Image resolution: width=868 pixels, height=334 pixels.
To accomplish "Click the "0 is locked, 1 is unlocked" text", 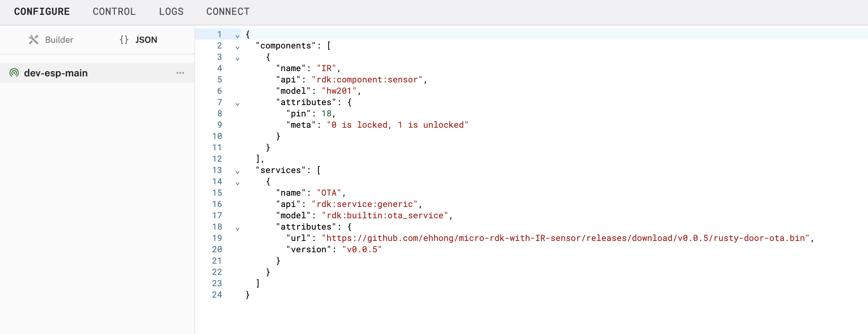I will click(398, 125).
